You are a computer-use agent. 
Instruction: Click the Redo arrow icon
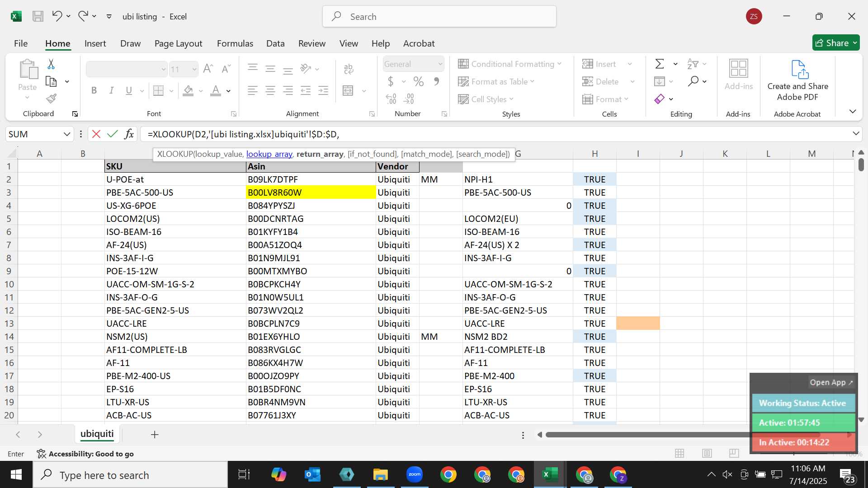(83, 16)
